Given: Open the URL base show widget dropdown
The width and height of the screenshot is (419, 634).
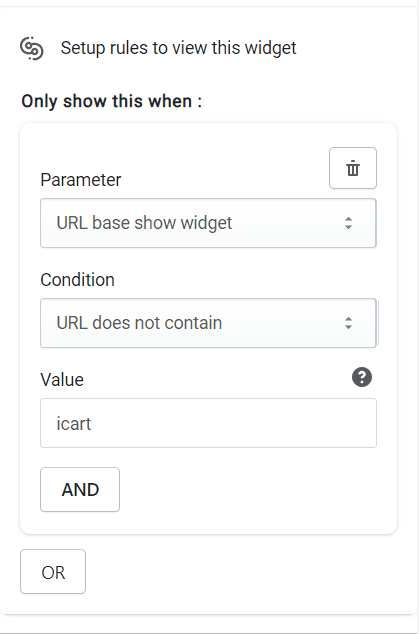Looking at the screenshot, I should pos(208,223).
